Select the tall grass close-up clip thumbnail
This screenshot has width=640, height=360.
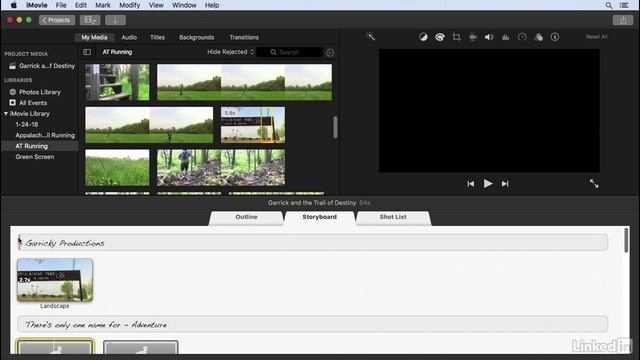coord(117,167)
